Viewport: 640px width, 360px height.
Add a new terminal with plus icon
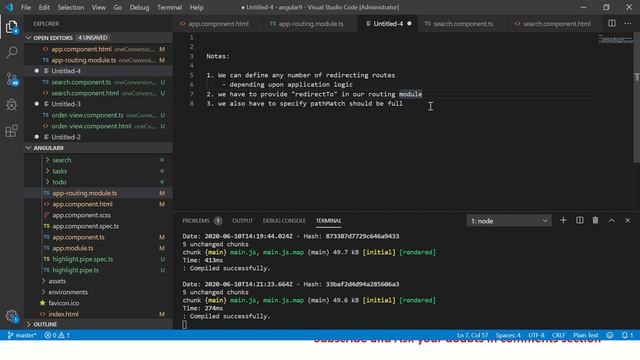(563, 220)
